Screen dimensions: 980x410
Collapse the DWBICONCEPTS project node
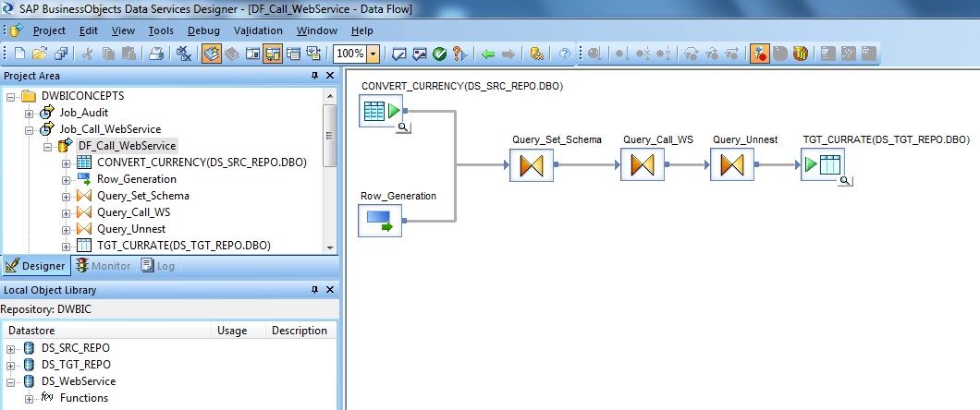10,97
